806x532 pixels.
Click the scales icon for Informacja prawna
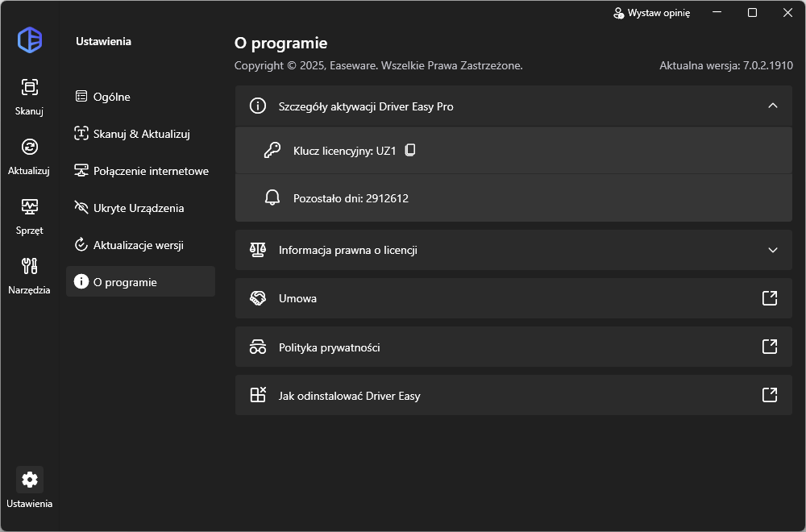coord(258,251)
